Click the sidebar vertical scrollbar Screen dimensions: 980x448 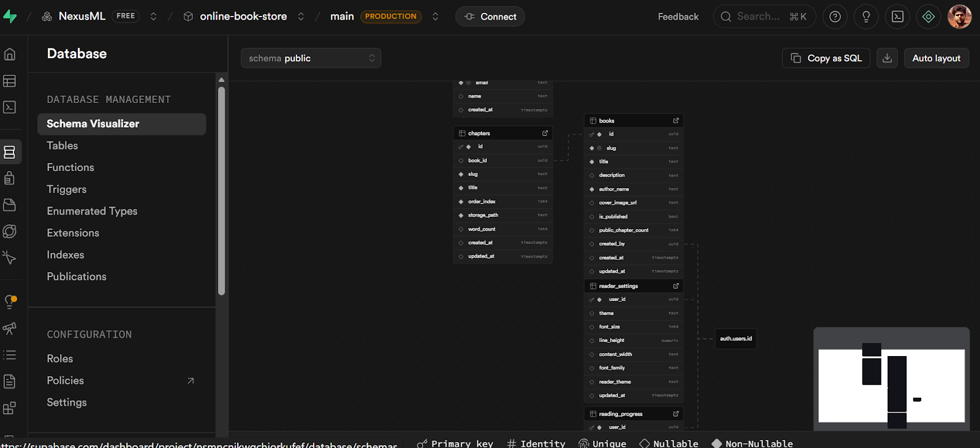[x=221, y=190]
